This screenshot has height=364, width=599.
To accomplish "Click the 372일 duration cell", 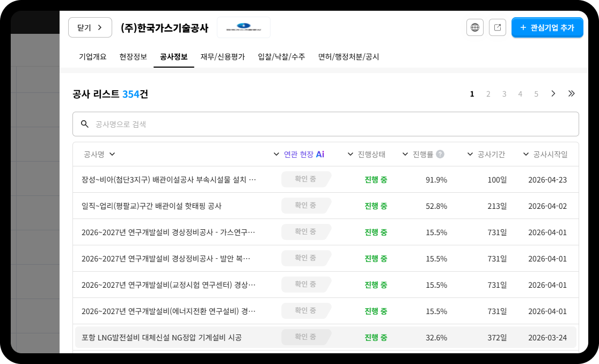I will (497, 338).
